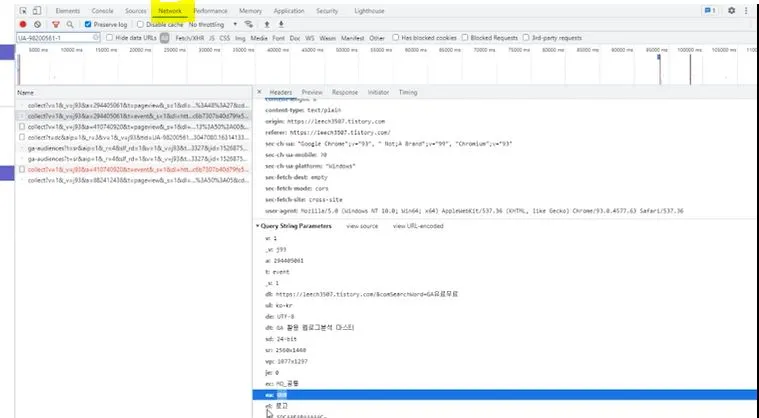
Task: Filter requests by Font type
Action: (x=278, y=38)
